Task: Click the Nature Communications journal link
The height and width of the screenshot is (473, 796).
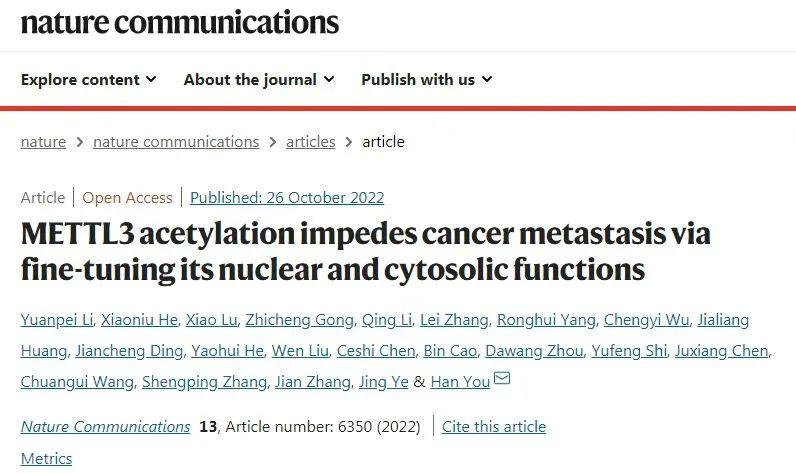Action: coord(105,426)
